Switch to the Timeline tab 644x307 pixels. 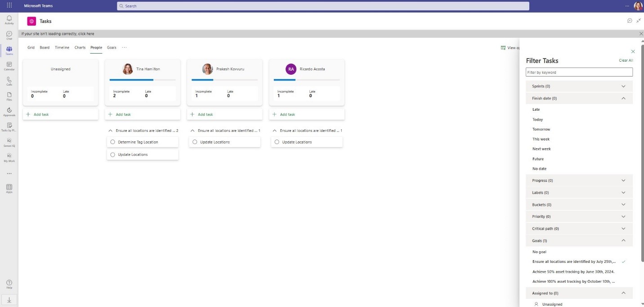[62, 47]
